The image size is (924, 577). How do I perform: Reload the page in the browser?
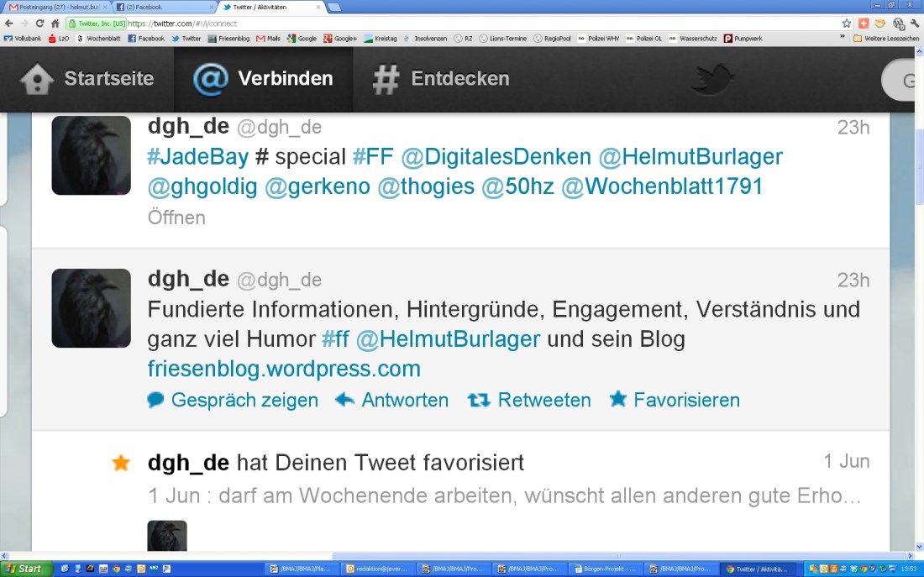[x=39, y=24]
